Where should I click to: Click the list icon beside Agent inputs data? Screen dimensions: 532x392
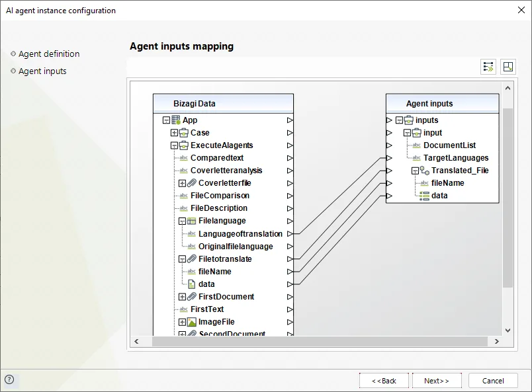(x=424, y=196)
